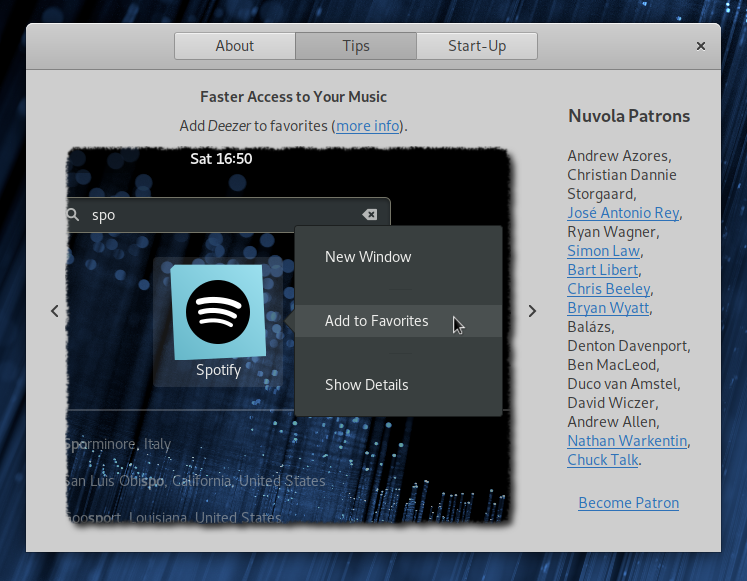Open Nathan Warkentin patron link

coord(627,441)
